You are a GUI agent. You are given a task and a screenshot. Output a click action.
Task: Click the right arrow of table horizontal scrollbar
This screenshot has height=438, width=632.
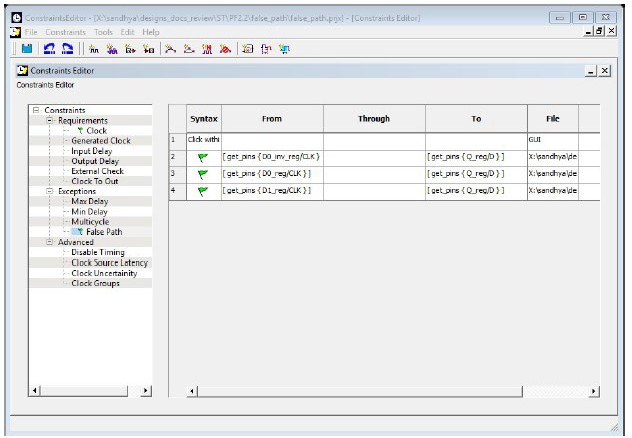click(x=595, y=392)
